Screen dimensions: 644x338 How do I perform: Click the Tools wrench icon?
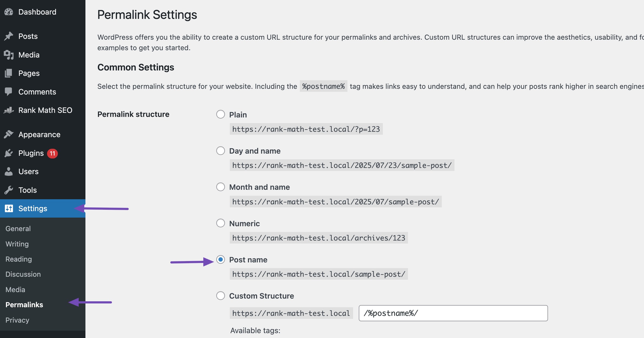9,190
